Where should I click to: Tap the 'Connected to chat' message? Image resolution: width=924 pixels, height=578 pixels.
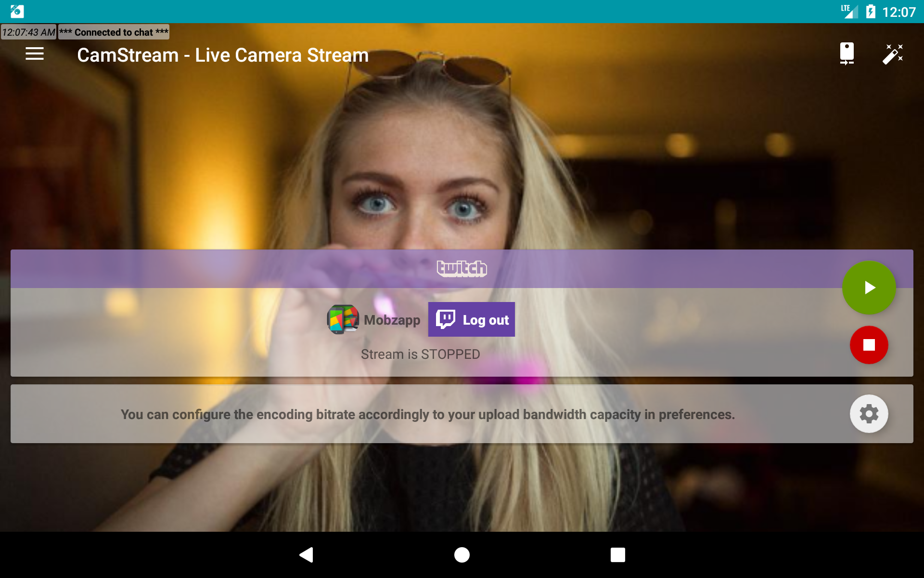pyautogui.click(x=114, y=32)
